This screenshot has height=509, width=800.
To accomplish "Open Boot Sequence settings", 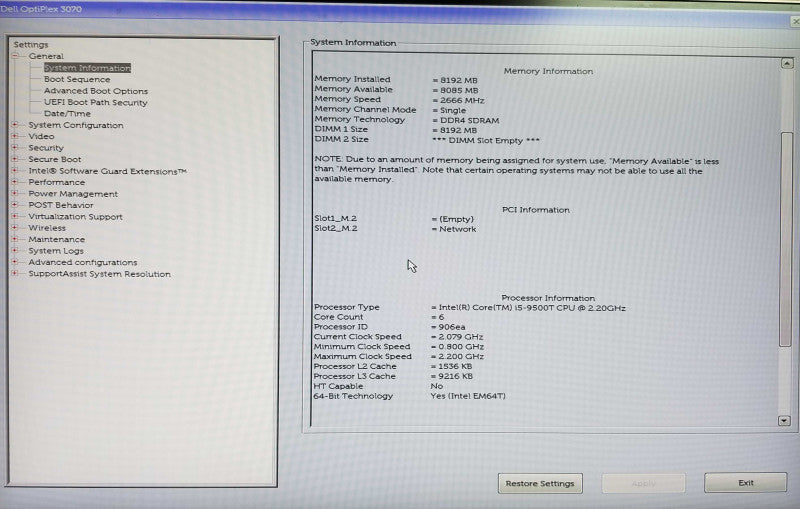I will [x=77, y=79].
